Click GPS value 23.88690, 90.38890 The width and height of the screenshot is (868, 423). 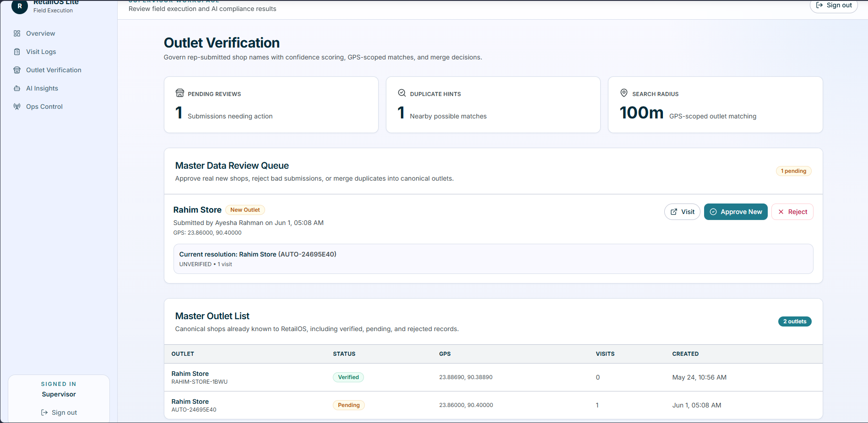(466, 377)
